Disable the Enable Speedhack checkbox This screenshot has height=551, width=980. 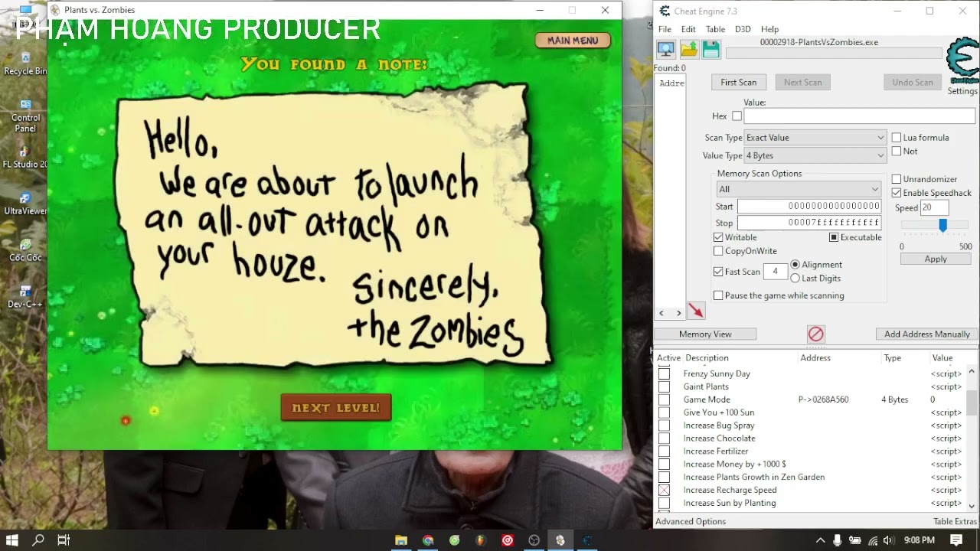click(896, 193)
